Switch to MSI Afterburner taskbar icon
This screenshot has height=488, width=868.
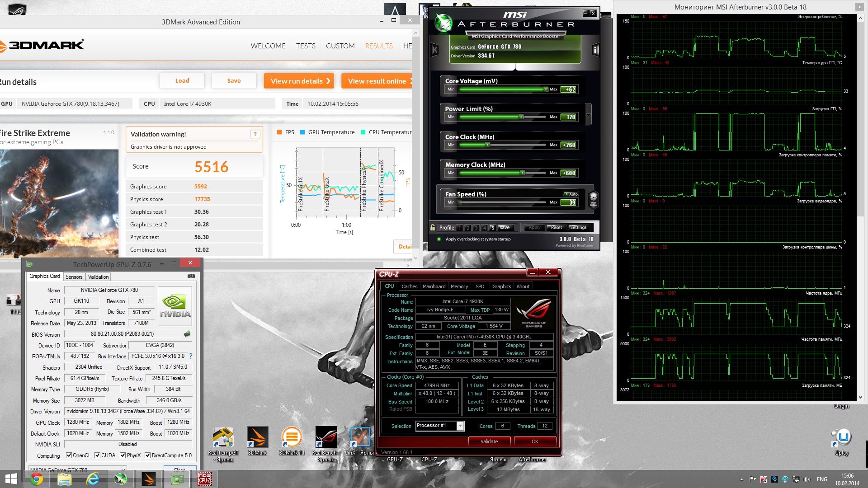(x=121, y=479)
